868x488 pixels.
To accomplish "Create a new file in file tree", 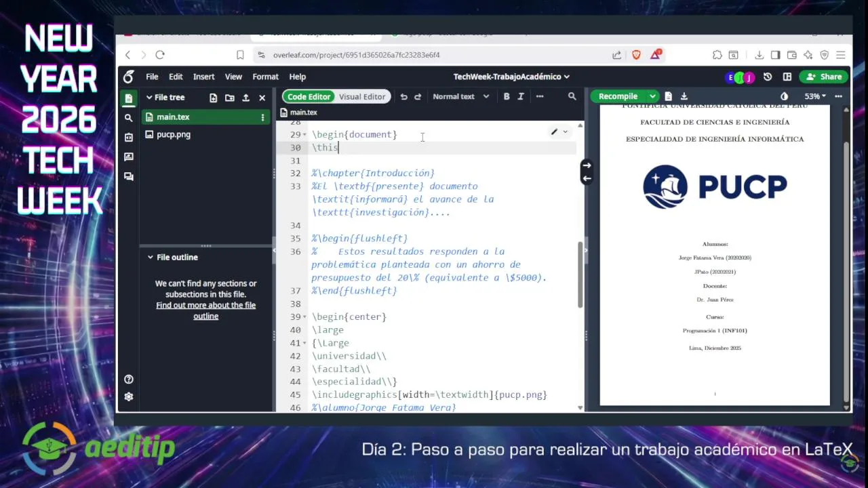I will 213,98.
